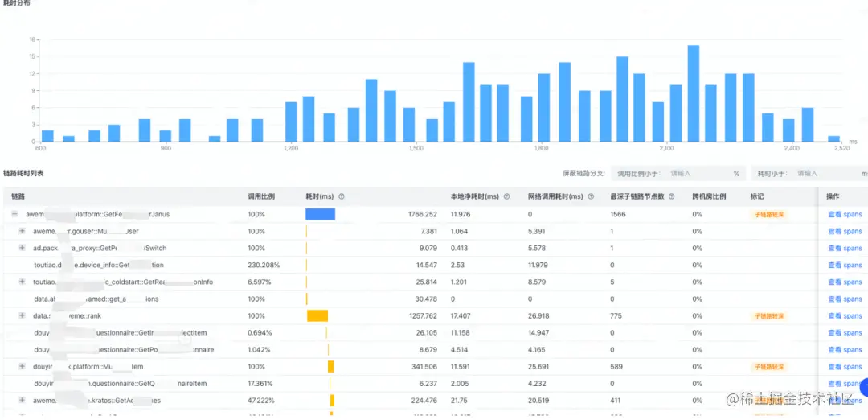Screen dimensions: 868x420
Task: Open 查看 spans for the 7.381 ms row
Action: (845, 231)
